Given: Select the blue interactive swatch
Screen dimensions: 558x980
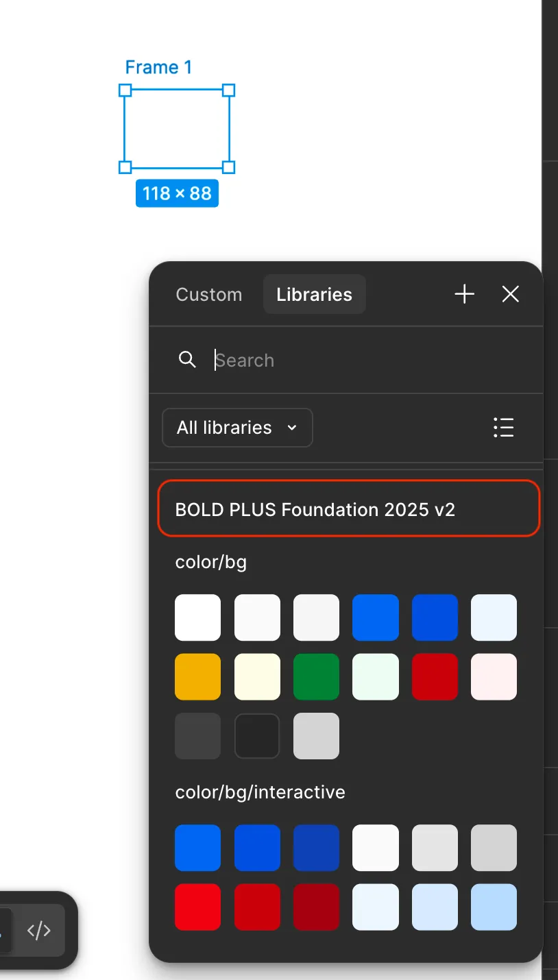Looking at the screenshot, I should point(197,848).
